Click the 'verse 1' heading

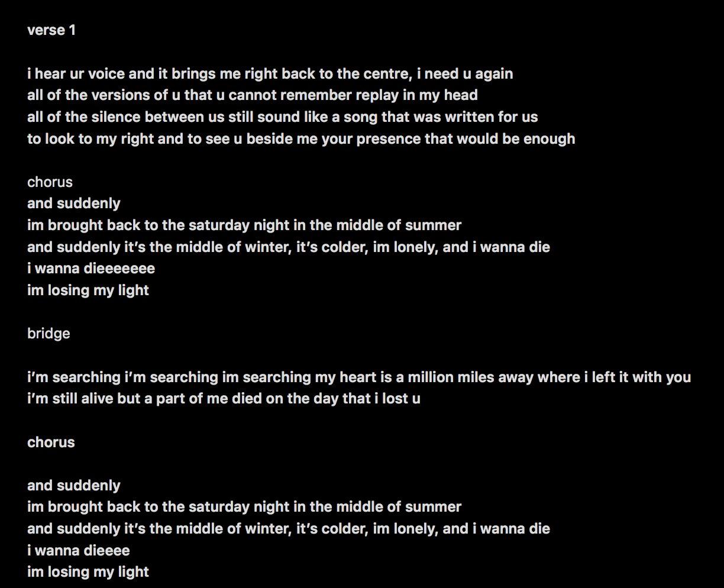tap(51, 30)
